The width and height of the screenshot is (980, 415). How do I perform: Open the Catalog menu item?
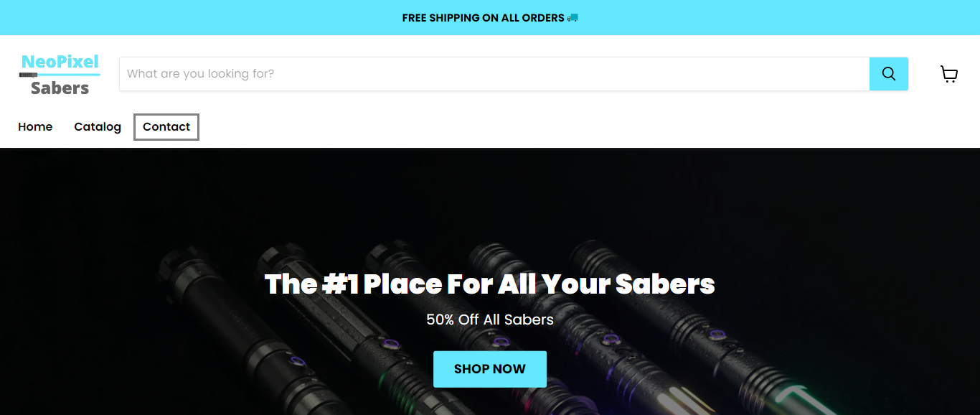98,126
